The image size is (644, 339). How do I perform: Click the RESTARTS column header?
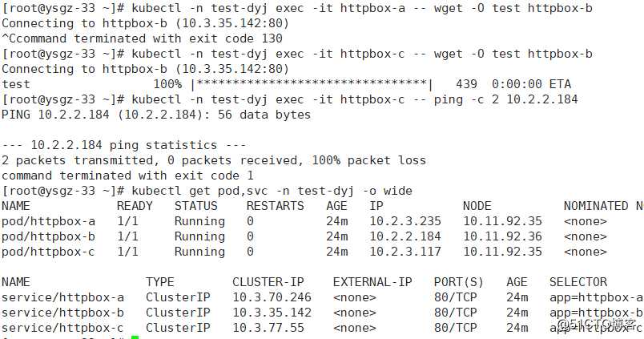click(x=276, y=206)
